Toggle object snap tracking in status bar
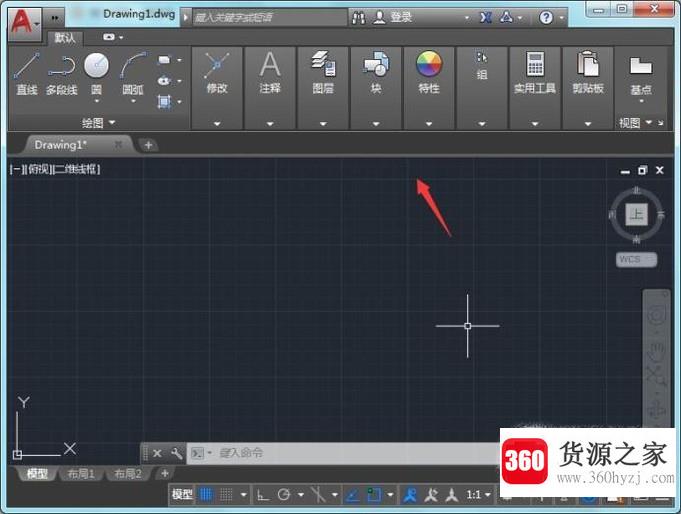This screenshot has width=681, height=514. (x=353, y=494)
